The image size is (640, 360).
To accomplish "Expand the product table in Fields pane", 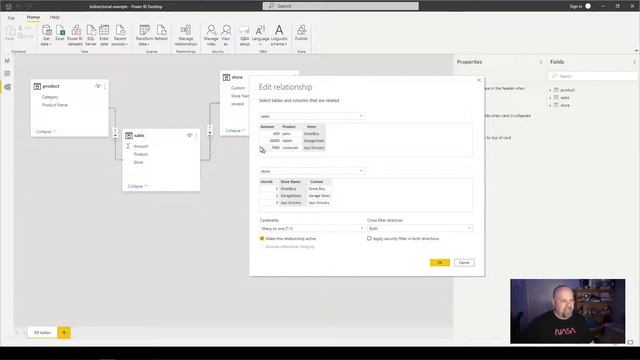I will 550,90.
